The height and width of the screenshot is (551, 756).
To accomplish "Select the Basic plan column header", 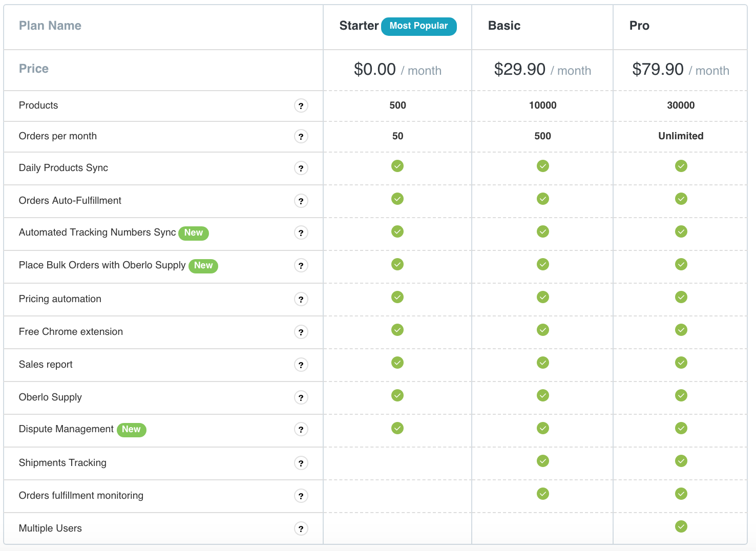I will coord(504,26).
